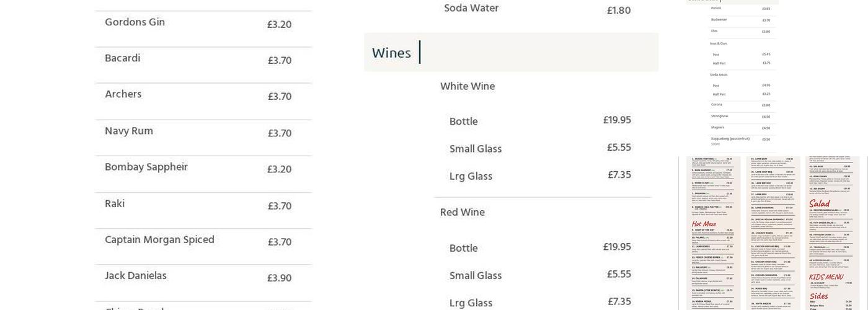Screen dimensions: 868x310
Task: Click the Wines section heading
Action: click(x=391, y=53)
